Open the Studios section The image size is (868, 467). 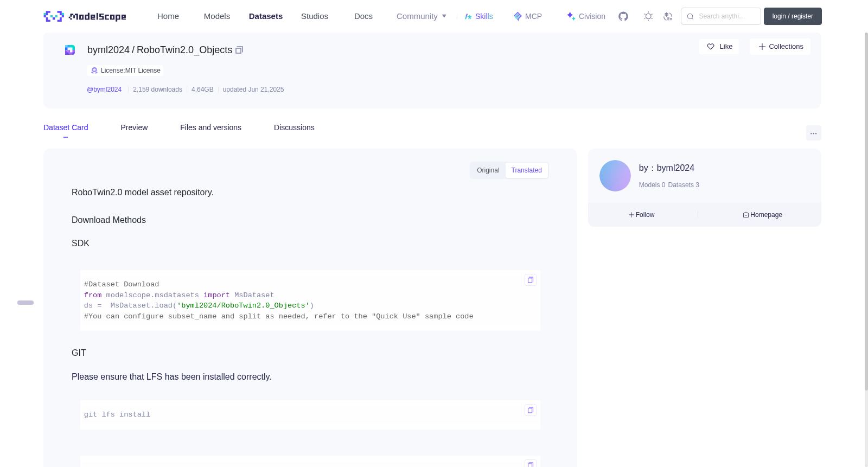(x=315, y=16)
